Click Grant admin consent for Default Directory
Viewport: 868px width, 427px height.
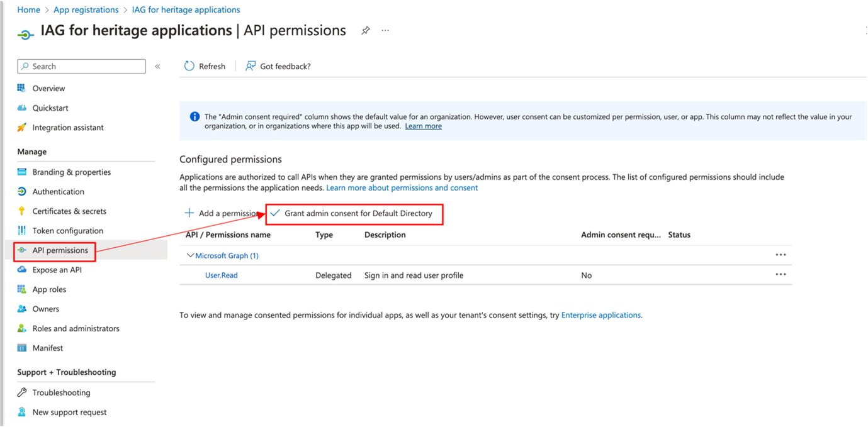click(x=358, y=213)
